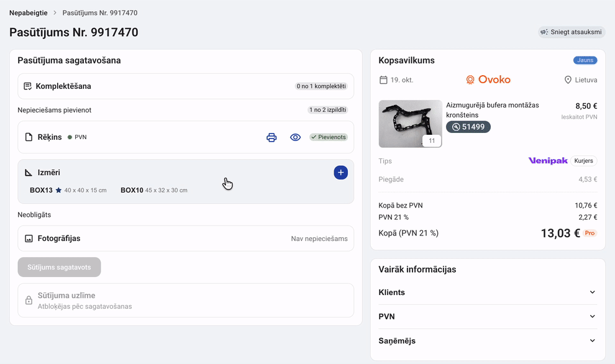Screen dimensions: 615x364
Task: Click the Sūtījums sagatavots button
Action: [x=59, y=267]
